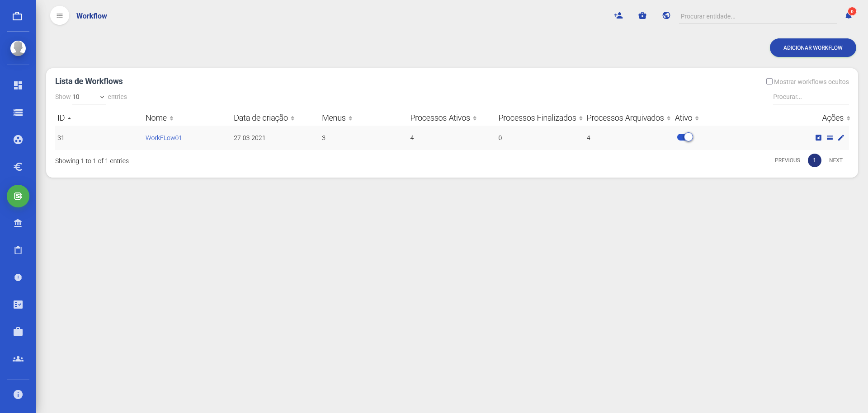Image resolution: width=868 pixels, height=413 pixels.
Task: Open the notifications bell
Action: [x=849, y=16]
